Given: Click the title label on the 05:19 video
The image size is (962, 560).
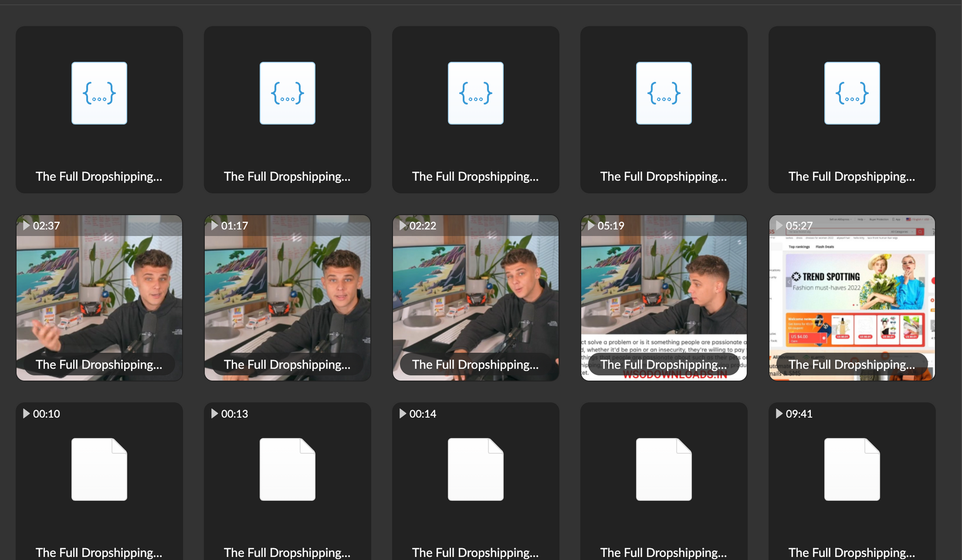Looking at the screenshot, I should 663,364.
